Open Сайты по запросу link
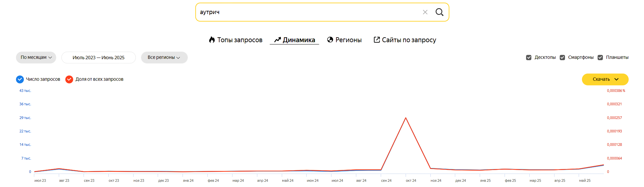The height and width of the screenshot is (187, 644). (x=409, y=40)
